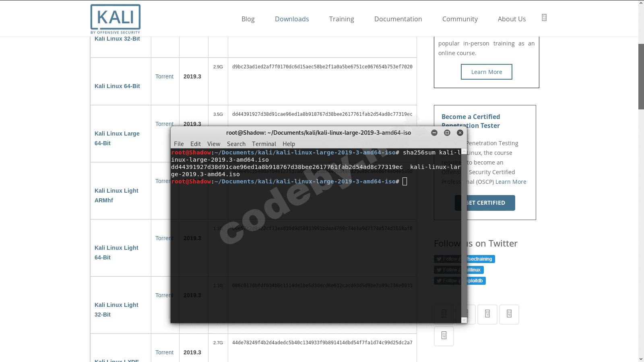
Task: Click the Kali logo in the header
Action: coord(116,19)
